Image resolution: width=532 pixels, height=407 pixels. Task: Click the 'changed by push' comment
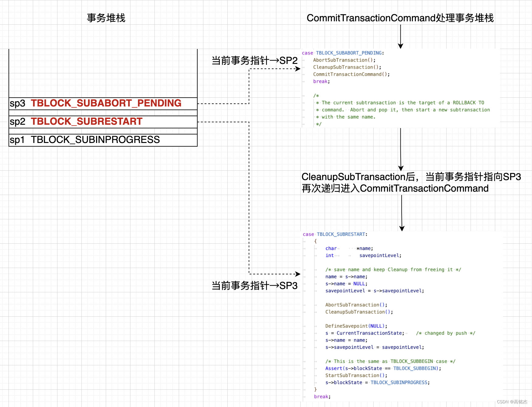(446, 333)
